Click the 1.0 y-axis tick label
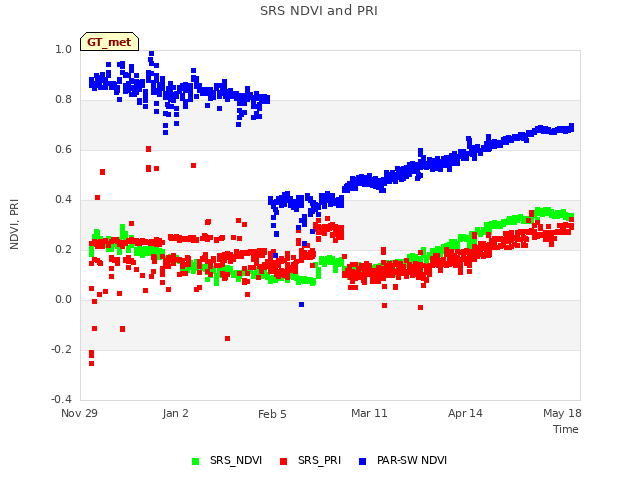 (63, 49)
